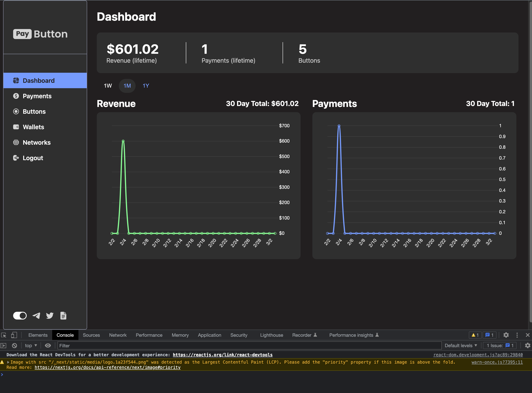Click the PayButton logo
Screen dimensions: 532x393
point(40,34)
